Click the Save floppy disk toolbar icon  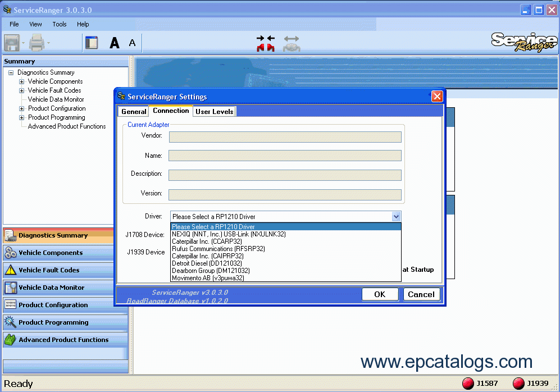(x=12, y=43)
